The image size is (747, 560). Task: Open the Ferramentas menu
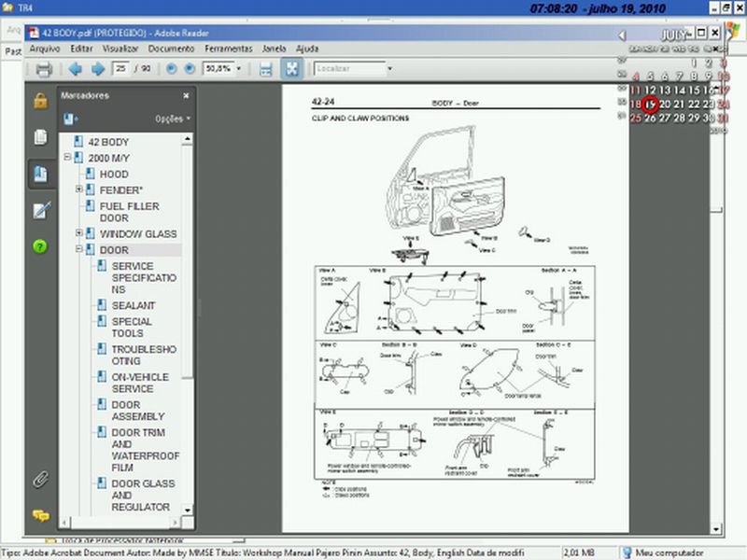pos(229,49)
